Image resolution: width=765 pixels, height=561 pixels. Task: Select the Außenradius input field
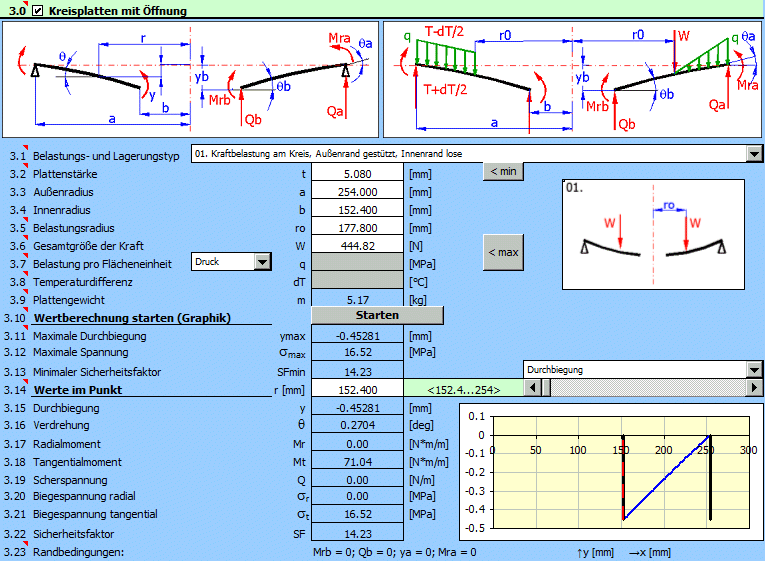[x=357, y=190]
